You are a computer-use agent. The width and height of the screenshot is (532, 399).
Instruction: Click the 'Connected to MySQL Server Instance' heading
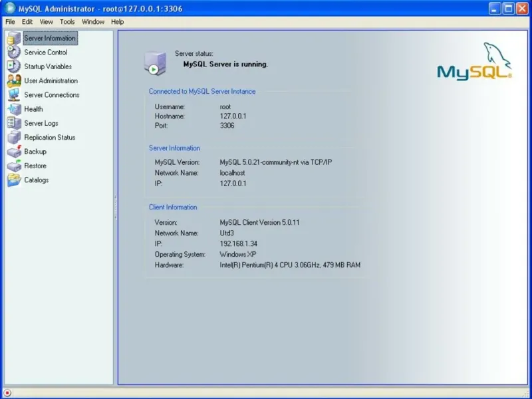coord(202,91)
